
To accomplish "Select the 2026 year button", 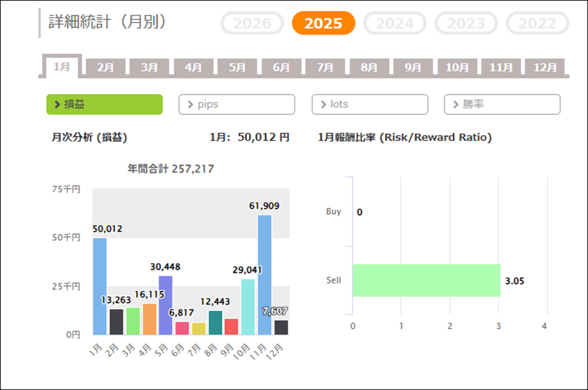I will pos(252,24).
